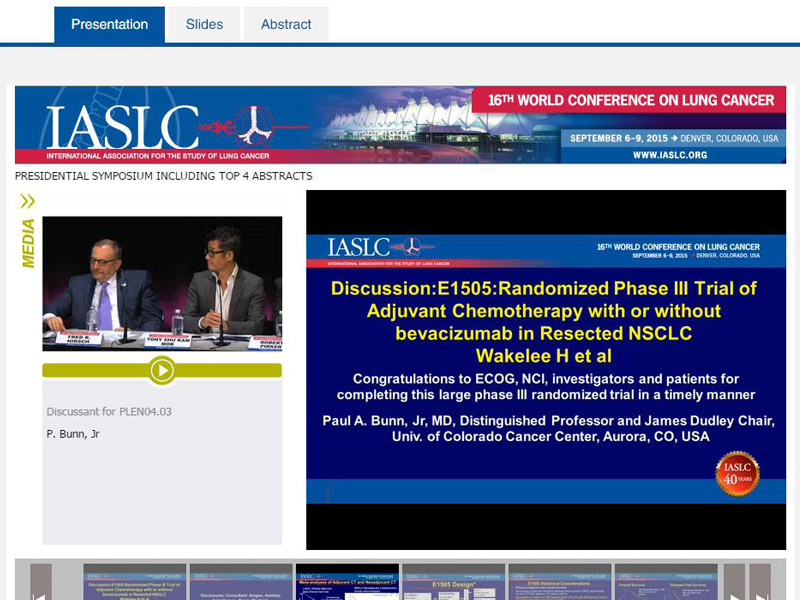
Task: Click the speaker video preview
Action: point(162,284)
